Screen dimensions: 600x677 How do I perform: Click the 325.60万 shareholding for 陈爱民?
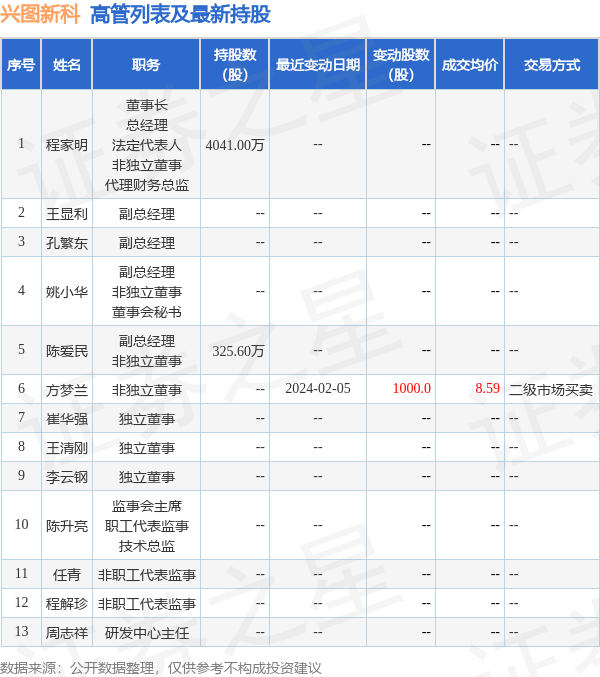click(x=238, y=351)
